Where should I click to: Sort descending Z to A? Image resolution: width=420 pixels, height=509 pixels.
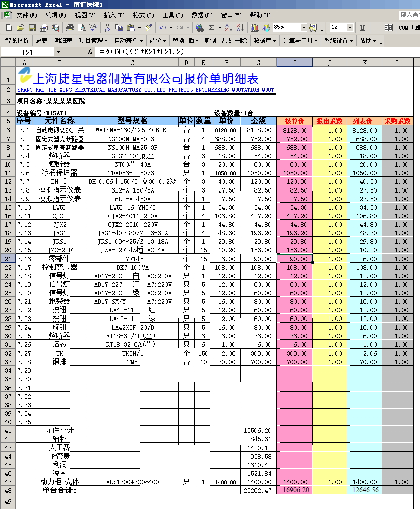click(240, 28)
